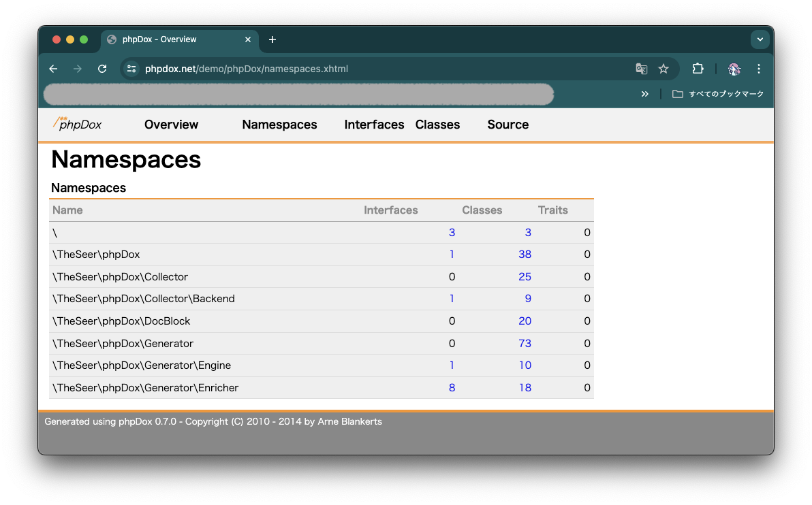Click the phpDox logo
This screenshot has width=812, height=505.
tap(78, 124)
